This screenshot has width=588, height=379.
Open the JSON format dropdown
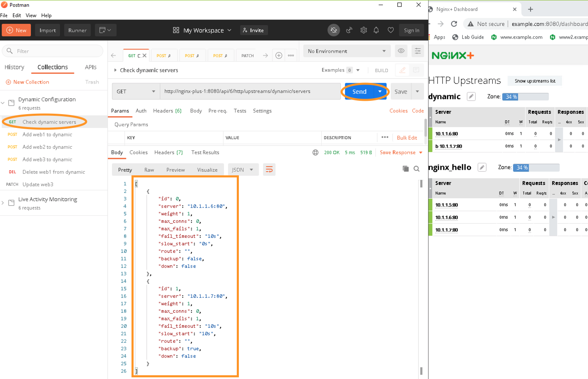pyautogui.click(x=243, y=170)
